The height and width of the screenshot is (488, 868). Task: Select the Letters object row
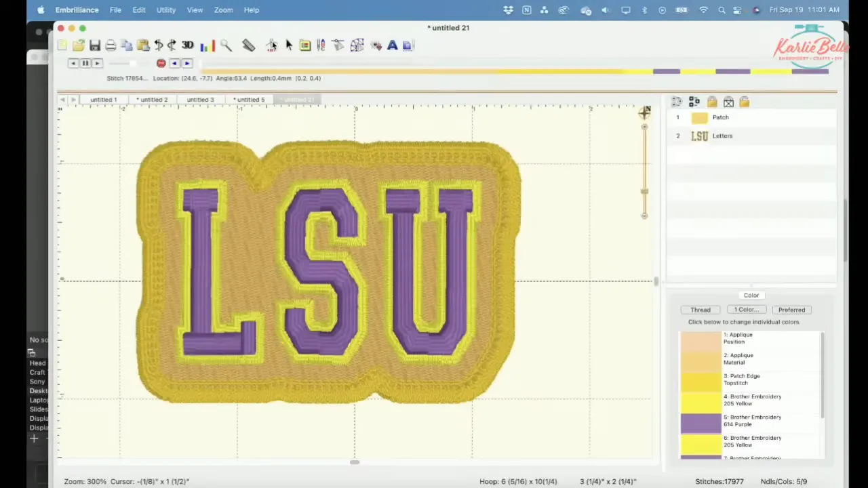[751, 136]
